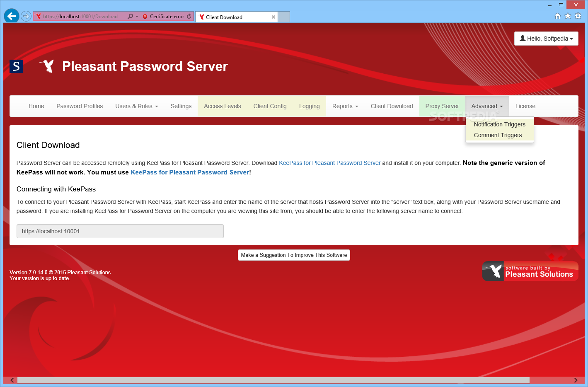The height and width of the screenshot is (387, 588).
Task: Select Comment Triggers from Advanced menu
Action: tap(500, 135)
